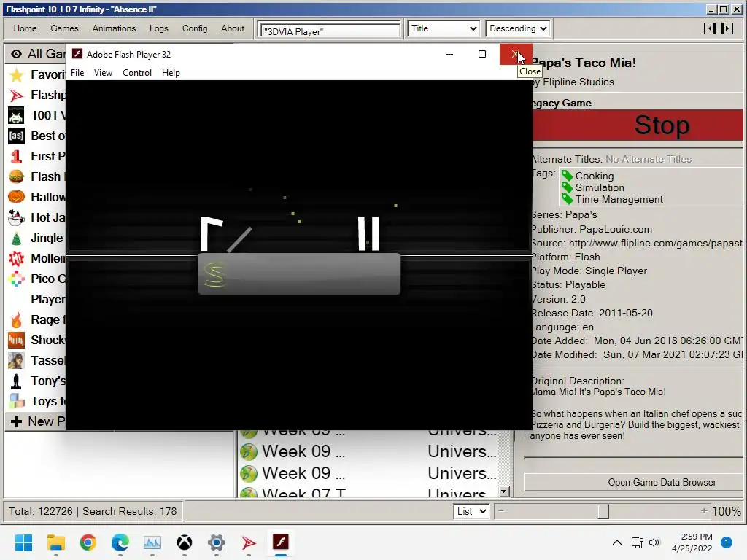Open the Halloween pumpkin playlist icon
This screenshot has width=747, height=560.
16,197
